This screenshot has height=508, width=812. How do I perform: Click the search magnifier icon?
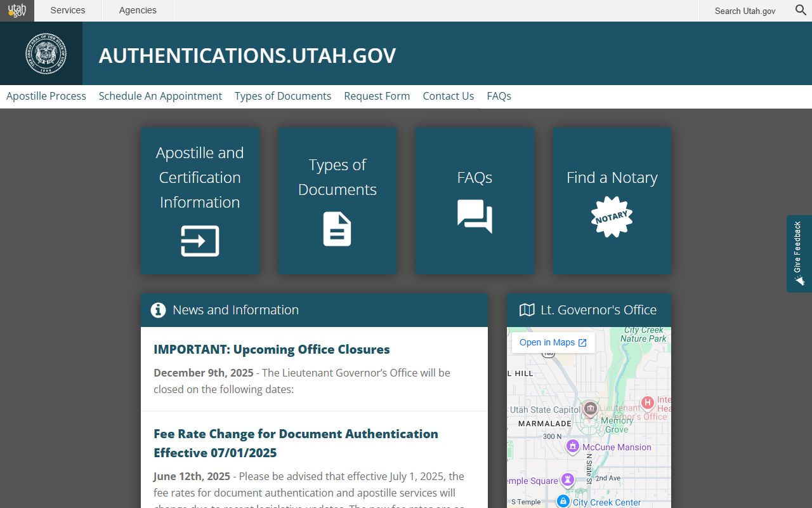tap(801, 10)
